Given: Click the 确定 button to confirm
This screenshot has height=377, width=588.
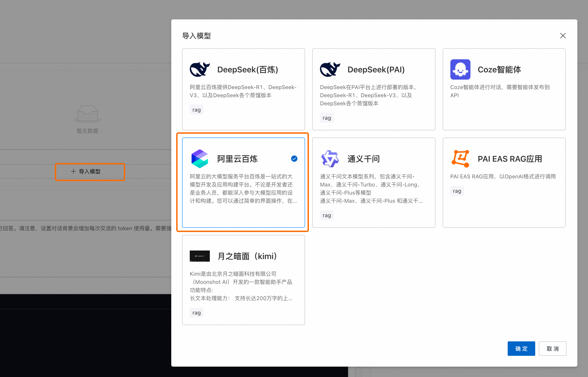Looking at the screenshot, I should click(521, 348).
